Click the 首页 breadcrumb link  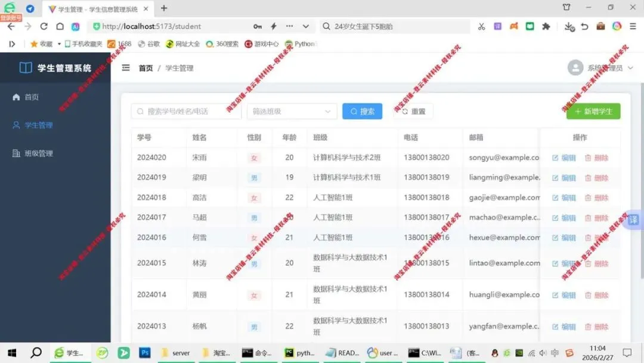145,68
